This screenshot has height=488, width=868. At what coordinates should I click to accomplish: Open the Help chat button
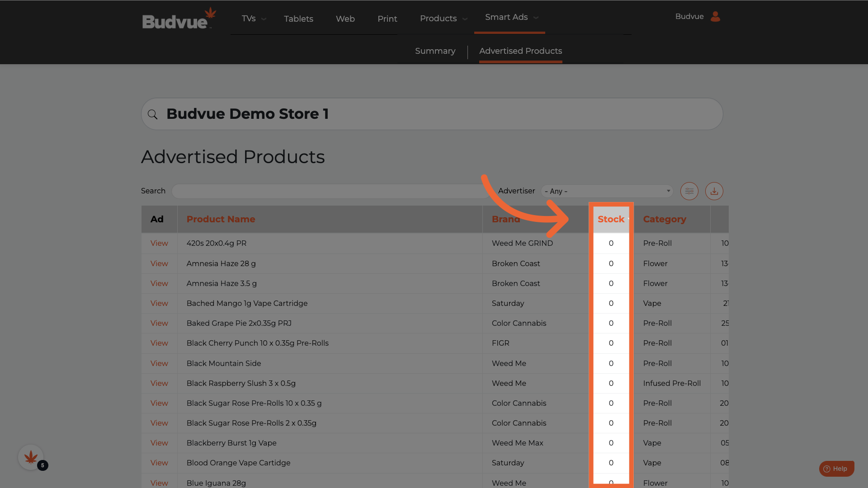click(x=836, y=469)
